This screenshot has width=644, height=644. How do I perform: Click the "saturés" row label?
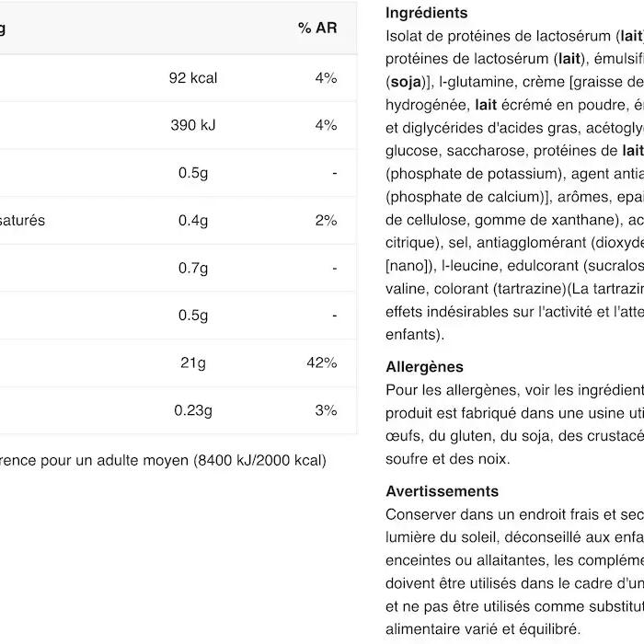coord(22,221)
